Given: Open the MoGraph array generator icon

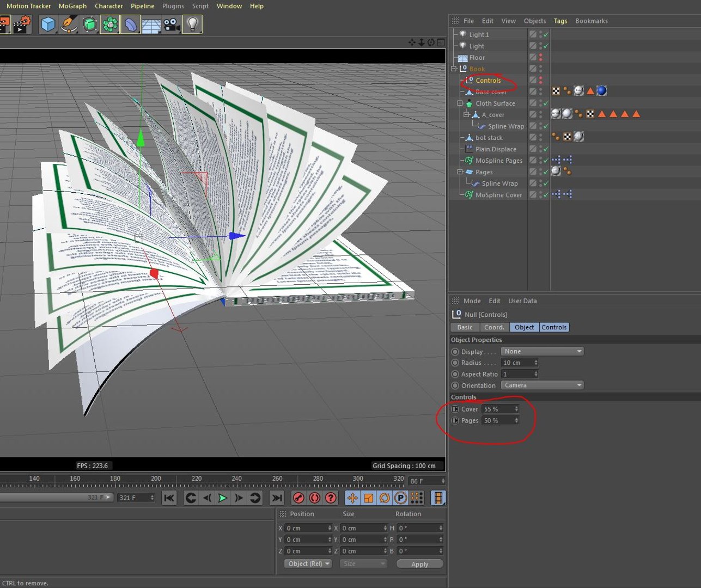Looking at the screenshot, I should [110, 24].
